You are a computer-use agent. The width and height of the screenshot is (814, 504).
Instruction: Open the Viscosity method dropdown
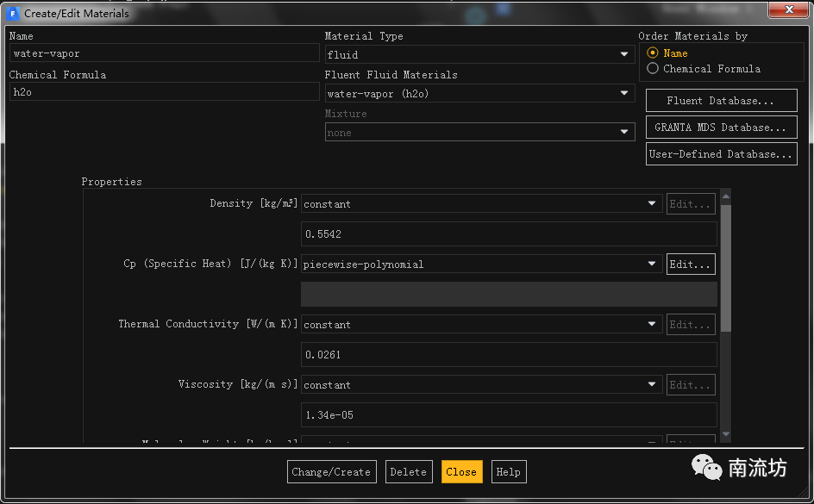point(481,385)
